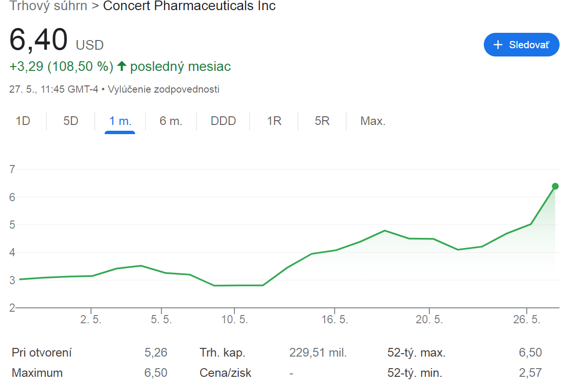The width and height of the screenshot is (588, 386).
Task: Click the 52-tý. max. value row
Action: 465,353
